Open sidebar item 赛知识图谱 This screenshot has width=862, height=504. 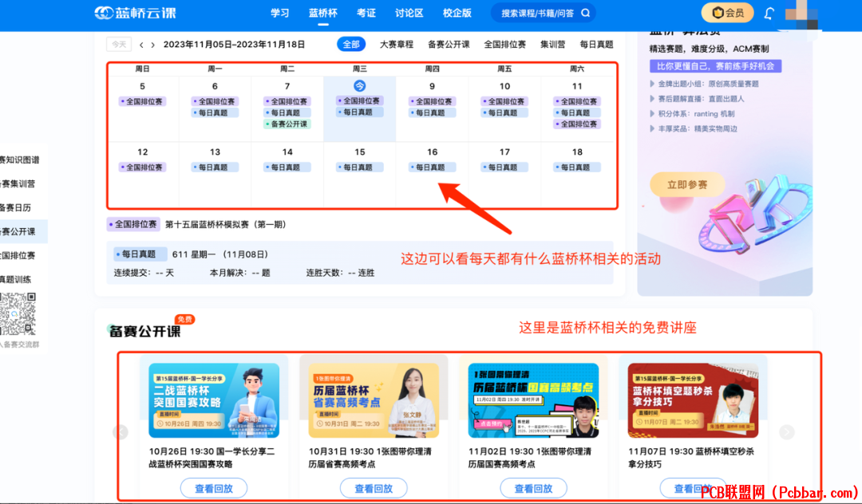tap(20, 159)
